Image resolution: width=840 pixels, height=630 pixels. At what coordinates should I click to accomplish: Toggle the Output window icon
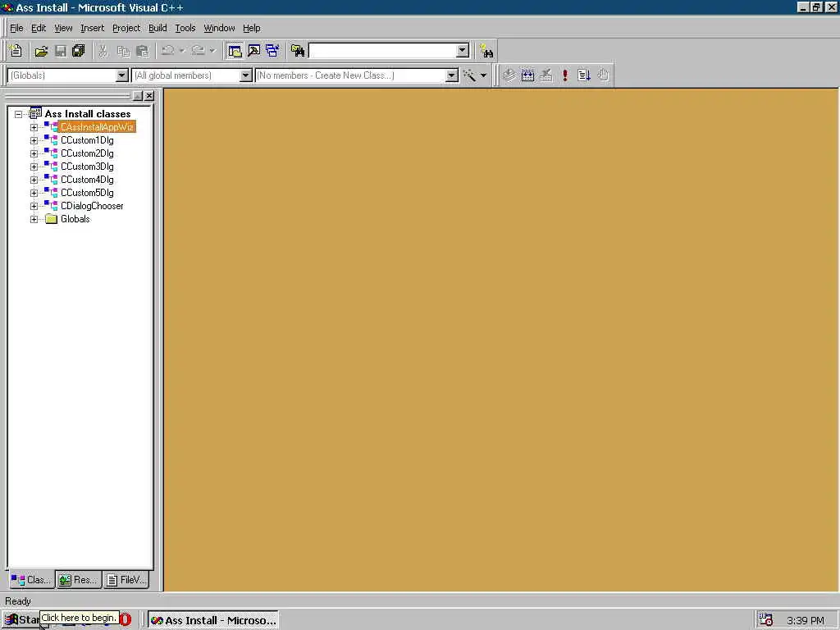pos(254,51)
